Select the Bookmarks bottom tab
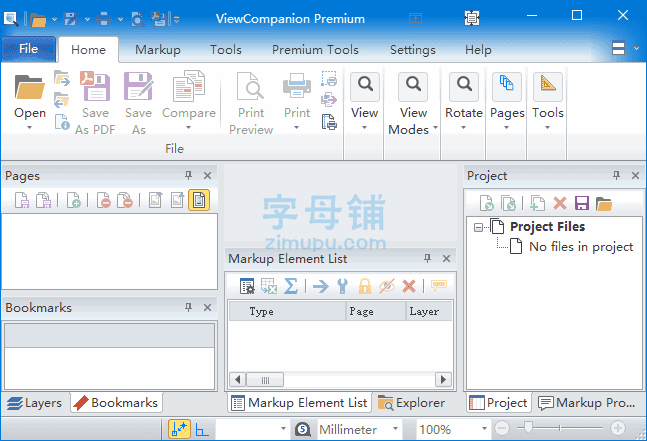The image size is (647, 441). [116, 403]
